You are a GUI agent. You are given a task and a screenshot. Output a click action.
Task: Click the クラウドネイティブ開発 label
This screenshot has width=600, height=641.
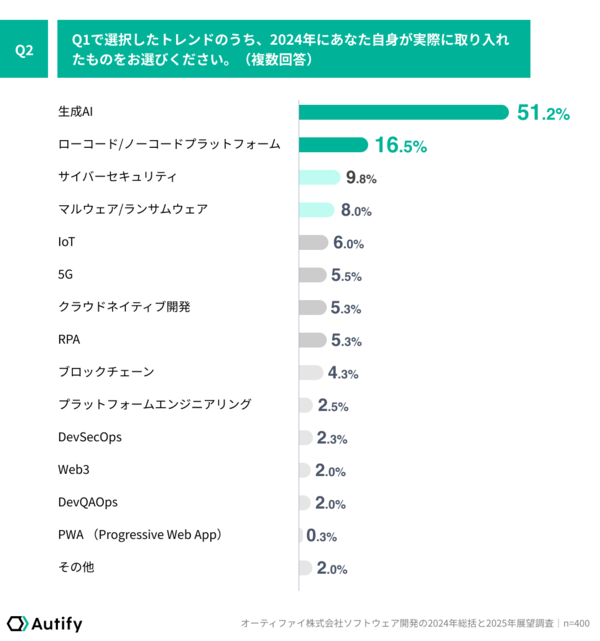(124, 307)
